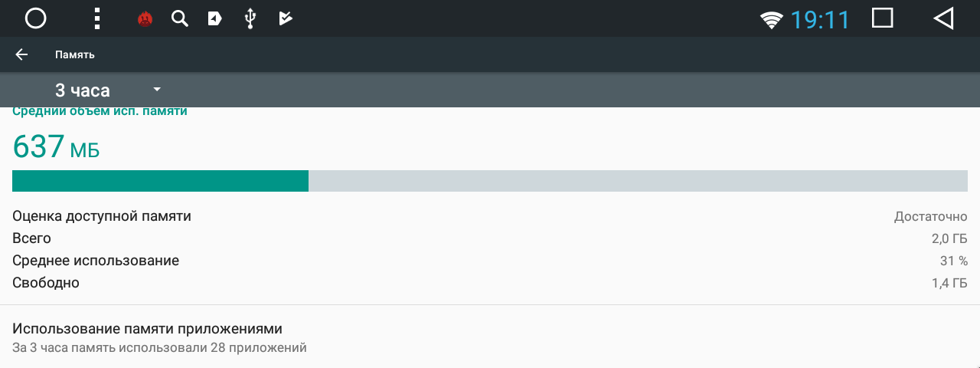The height and width of the screenshot is (368, 980).
Task: Tap the memory usage progress bar
Action: [490, 181]
